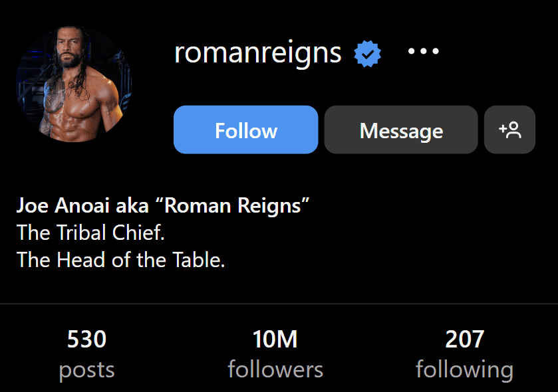Click the Message button to start a chat
Screen dimensions: 558x392
pos(400,130)
